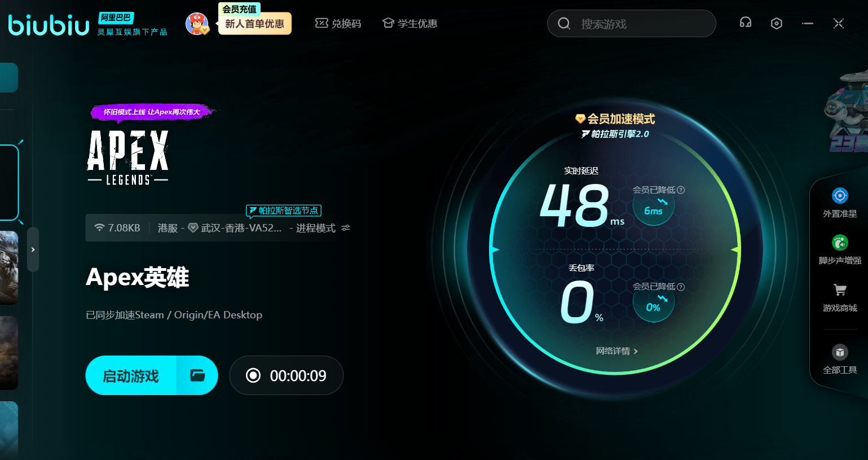Click the 怀旧模式上线 Apex promo banner
This screenshot has height=460, width=868.
click(152, 112)
